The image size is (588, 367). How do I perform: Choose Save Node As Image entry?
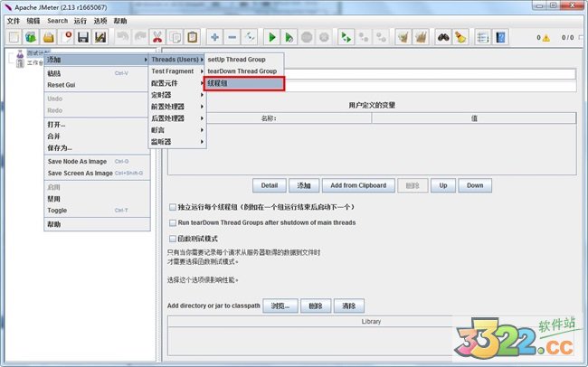point(97,162)
